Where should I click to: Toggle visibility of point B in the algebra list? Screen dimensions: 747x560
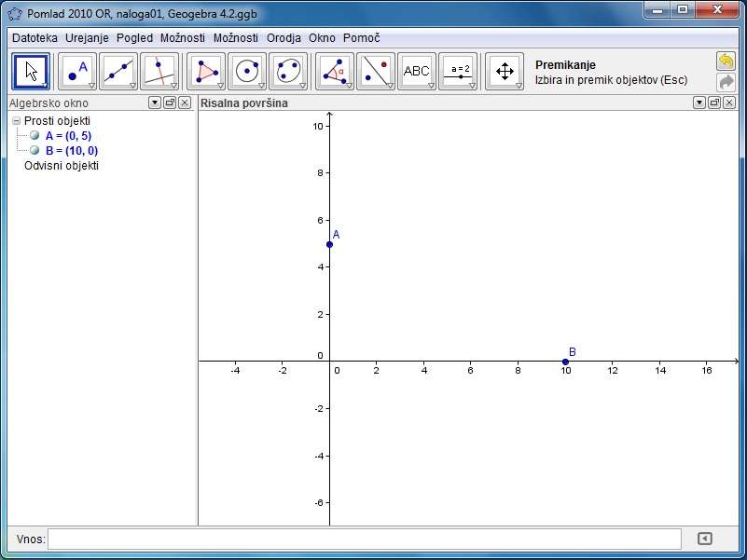35,150
